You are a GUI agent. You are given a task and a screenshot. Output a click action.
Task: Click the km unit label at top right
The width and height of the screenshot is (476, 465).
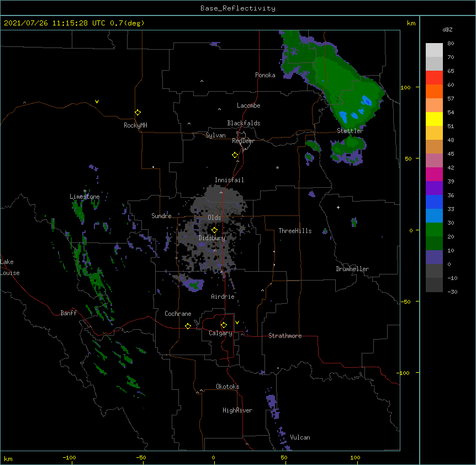411,23
